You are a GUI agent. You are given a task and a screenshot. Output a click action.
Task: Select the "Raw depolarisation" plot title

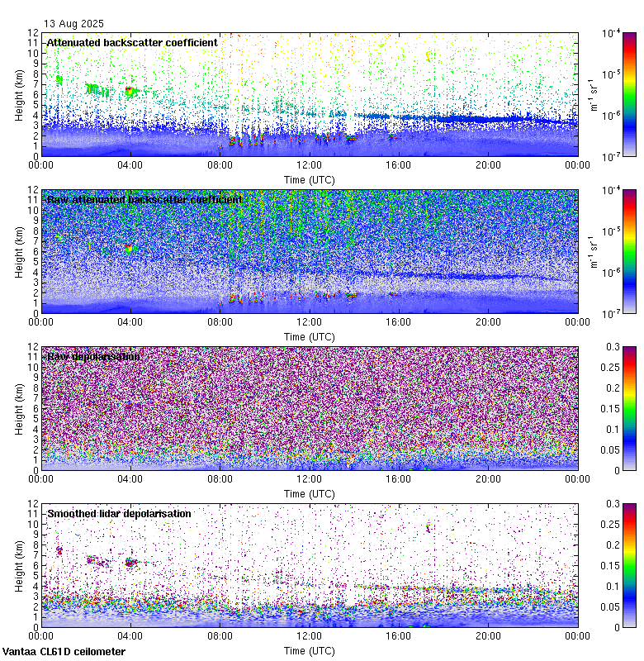pos(93,356)
